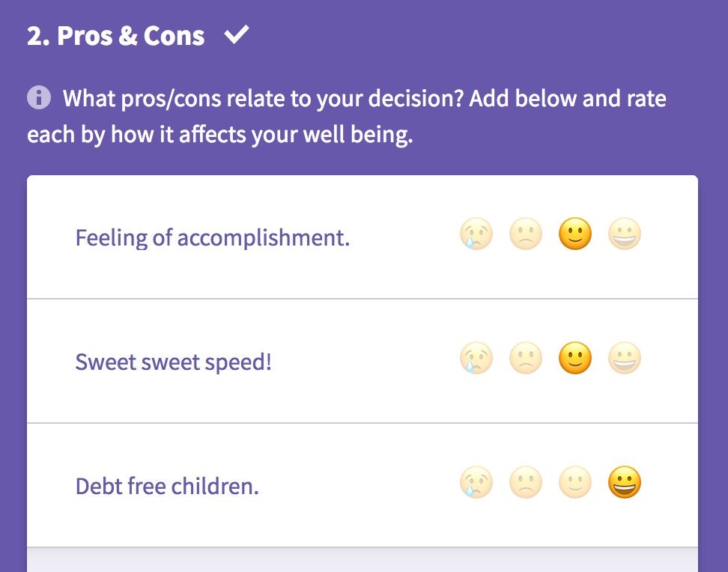Click the info icon beside the pros/cons question

[x=39, y=97]
